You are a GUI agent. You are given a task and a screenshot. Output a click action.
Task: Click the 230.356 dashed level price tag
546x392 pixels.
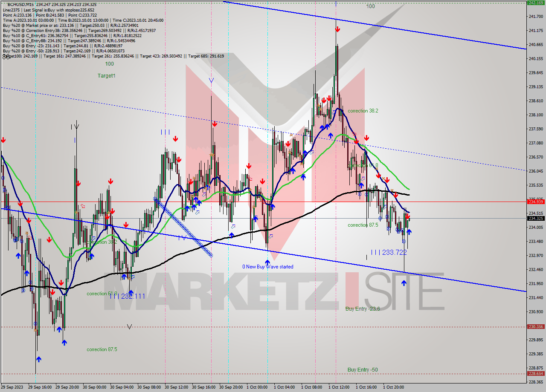[536, 327]
